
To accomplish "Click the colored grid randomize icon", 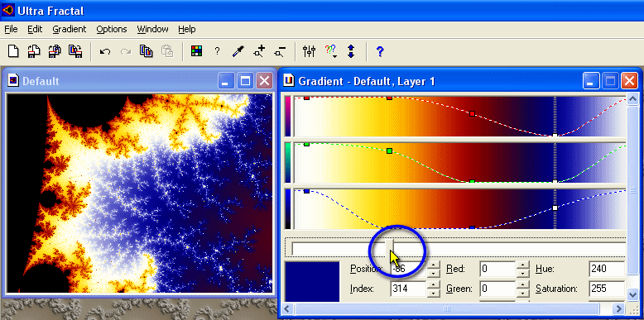I will click(197, 51).
